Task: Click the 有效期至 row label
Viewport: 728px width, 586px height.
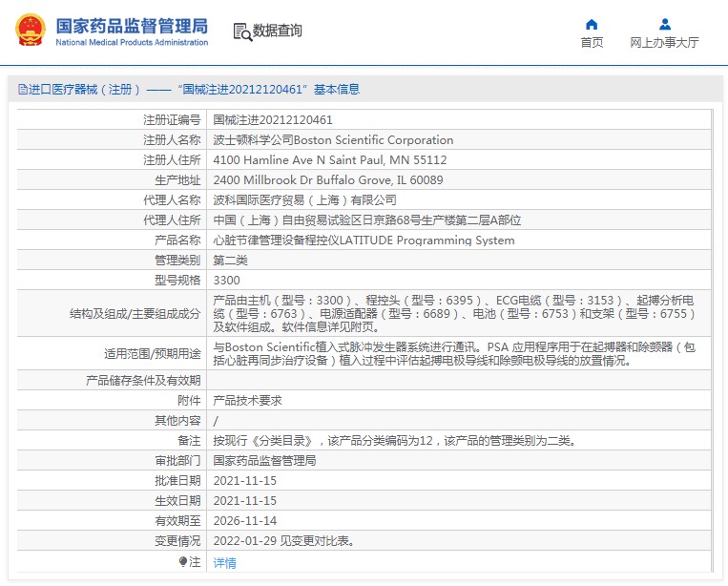Action: pos(177,520)
